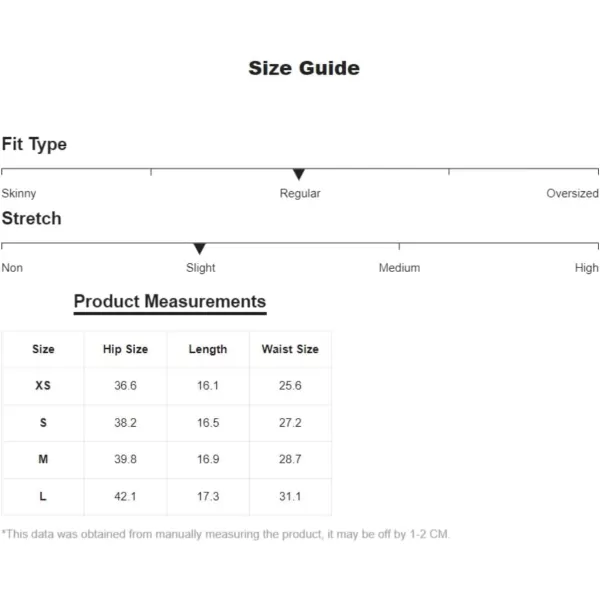Click the L size row label
The height and width of the screenshot is (600, 600).
(43, 496)
